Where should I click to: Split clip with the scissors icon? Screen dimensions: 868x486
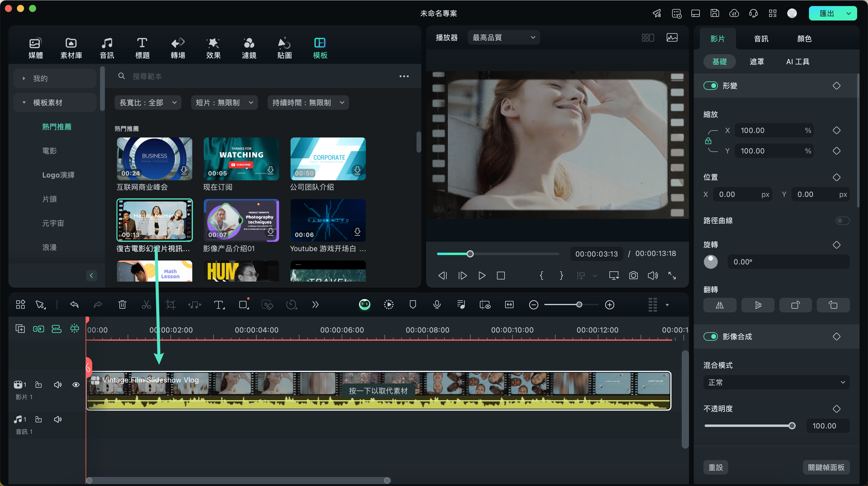coord(146,305)
